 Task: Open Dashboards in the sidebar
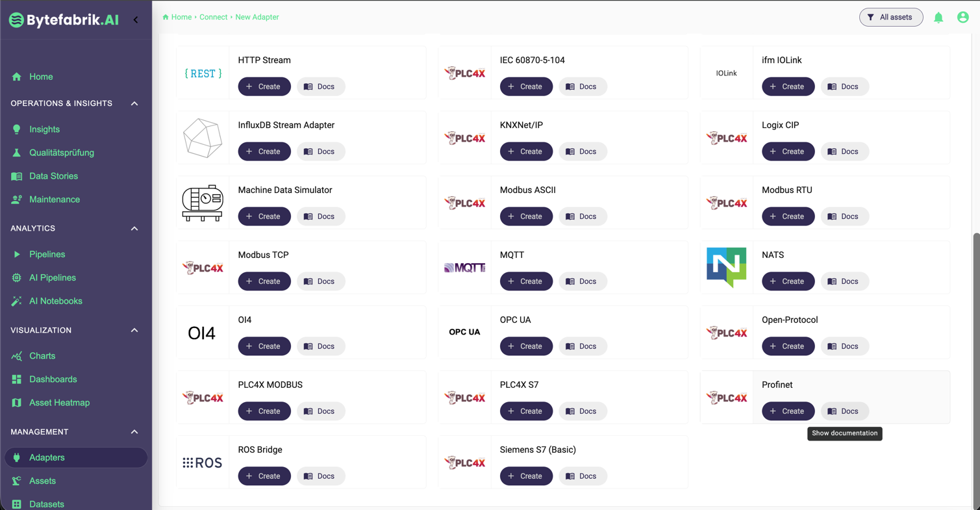tap(53, 379)
